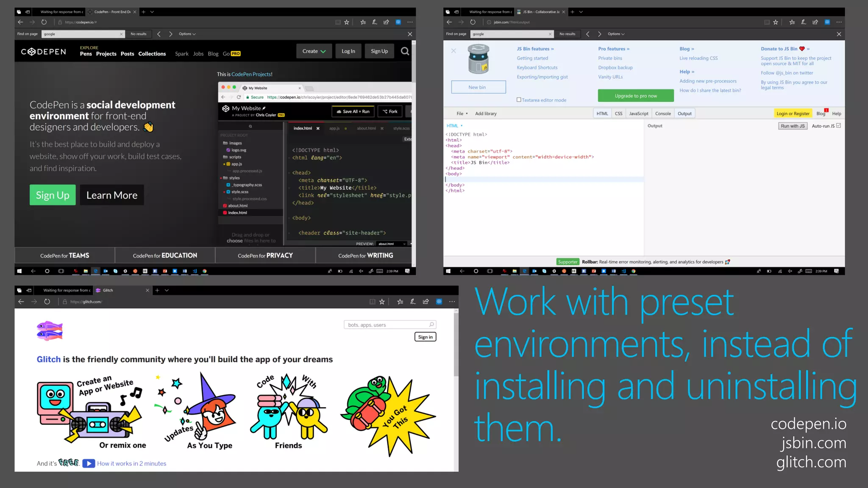868x488 pixels.
Task: Open find Options dropdown in JS Bin window
Action: click(616, 34)
